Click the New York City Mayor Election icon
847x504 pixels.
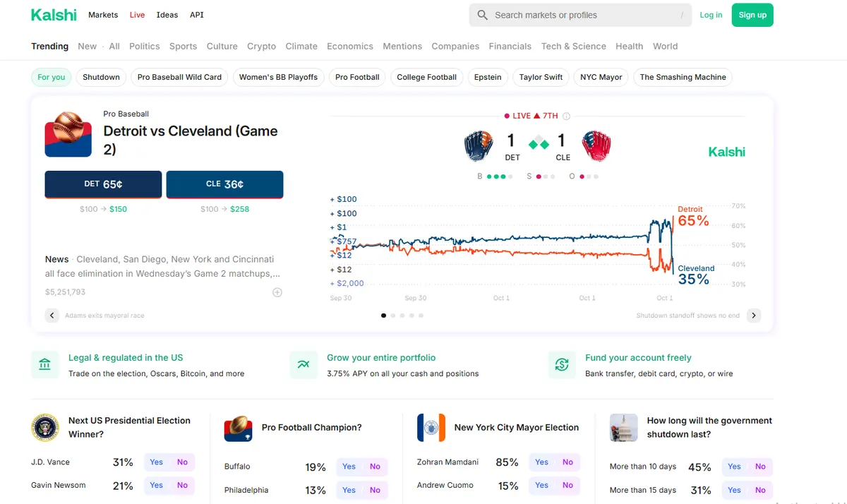(x=431, y=428)
